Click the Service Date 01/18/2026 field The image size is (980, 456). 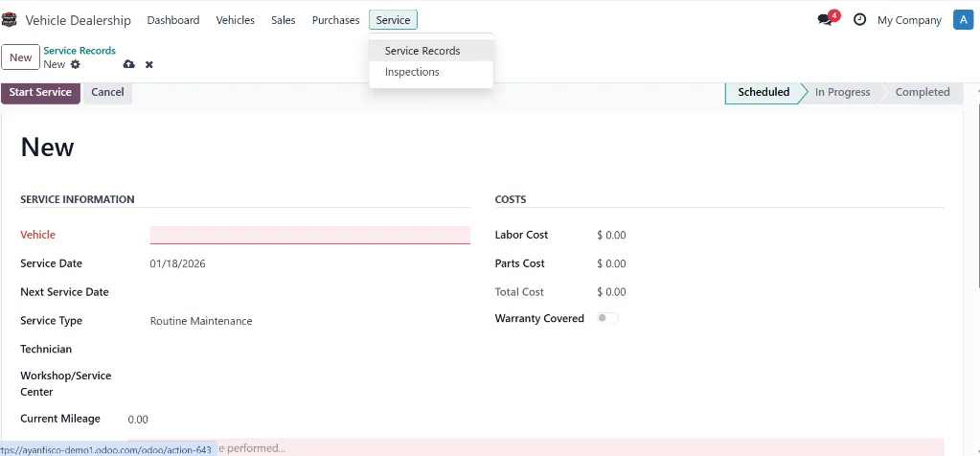pyautogui.click(x=310, y=263)
